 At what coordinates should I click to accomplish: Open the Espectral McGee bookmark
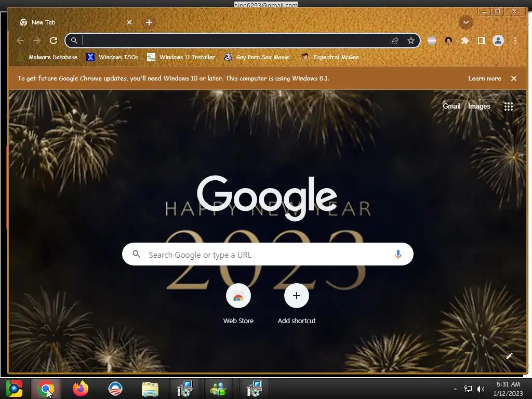[330, 57]
